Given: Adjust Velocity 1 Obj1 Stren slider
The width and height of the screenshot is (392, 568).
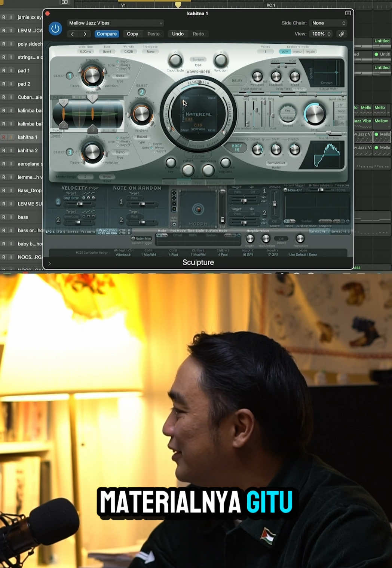Looking at the screenshot, I should tap(80, 204).
